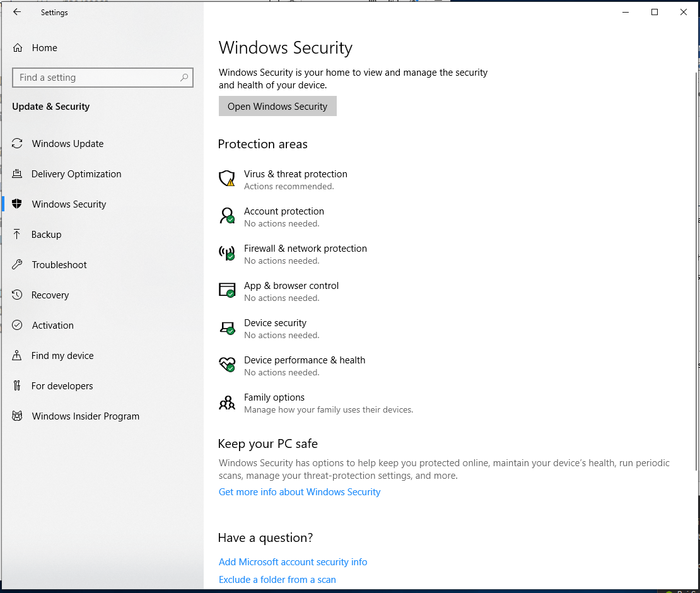Open the Device security laptop icon
Viewport: 700px width, 593px height.
227,328
